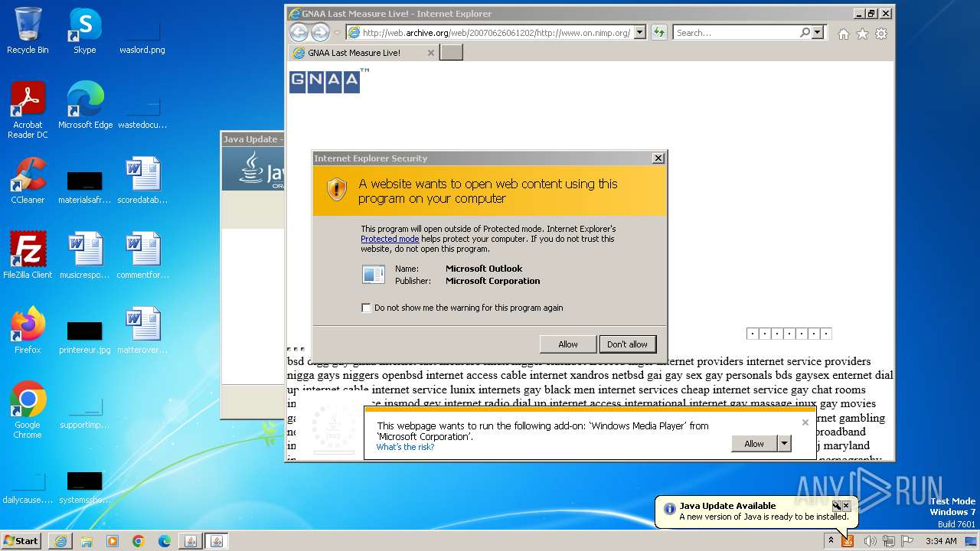This screenshot has height=551, width=980.
Task: Click Allow in the security dialog
Action: tap(568, 344)
